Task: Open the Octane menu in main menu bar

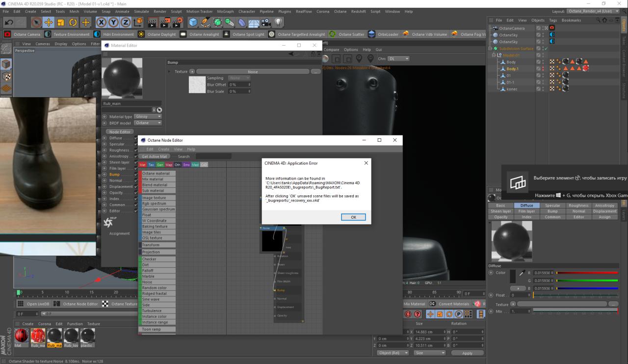Action: (340, 11)
